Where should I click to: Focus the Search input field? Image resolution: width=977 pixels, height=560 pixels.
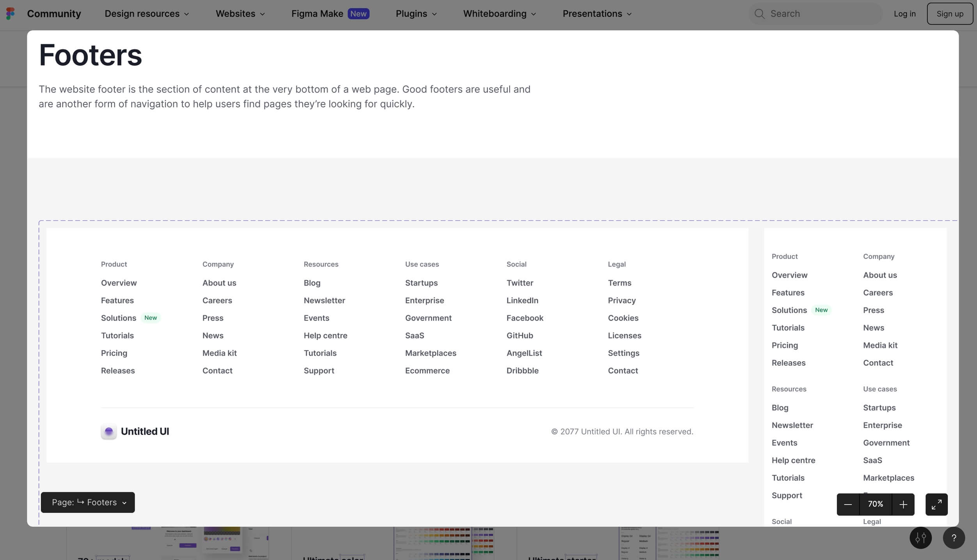click(819, 14)
